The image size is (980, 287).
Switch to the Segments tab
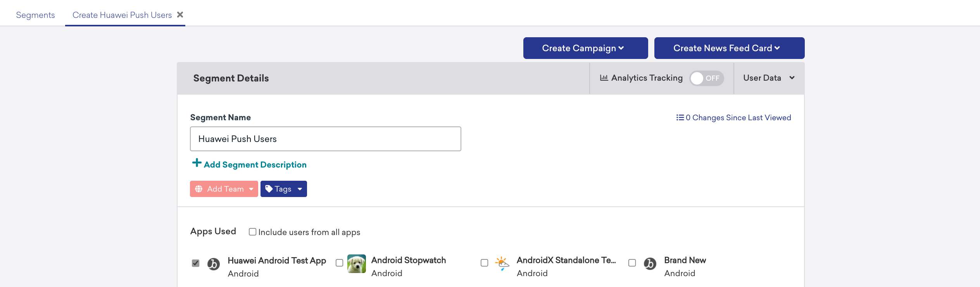[x=35, y=15]
